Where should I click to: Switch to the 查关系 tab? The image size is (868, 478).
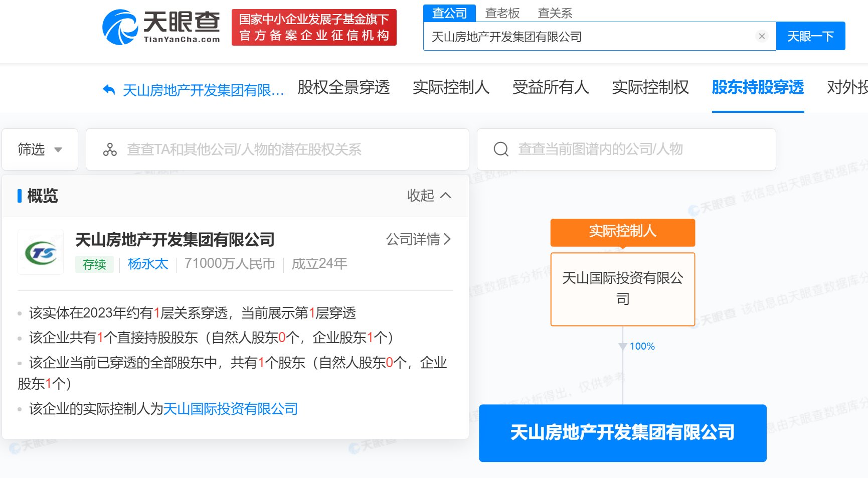pyautogui.click(x=555, y=13)
